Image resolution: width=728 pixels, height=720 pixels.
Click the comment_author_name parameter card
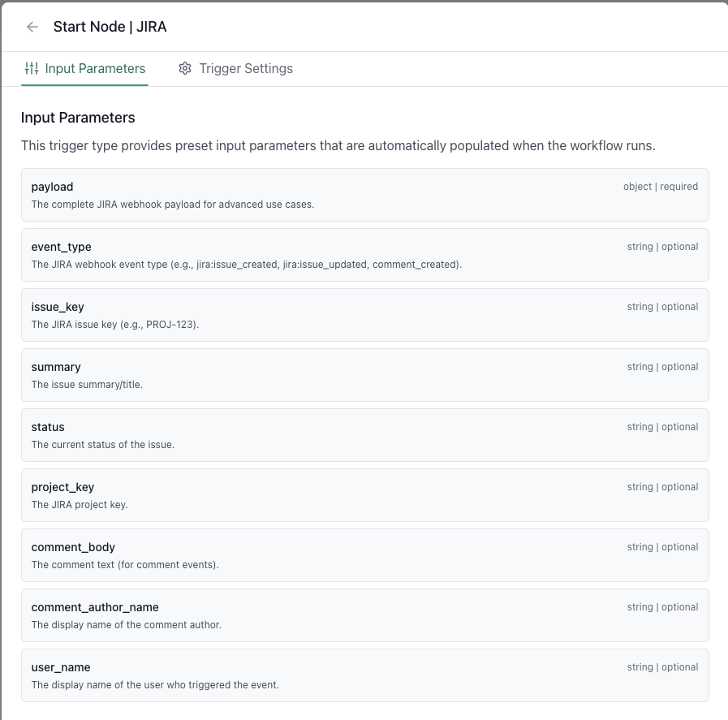point(364,615)
